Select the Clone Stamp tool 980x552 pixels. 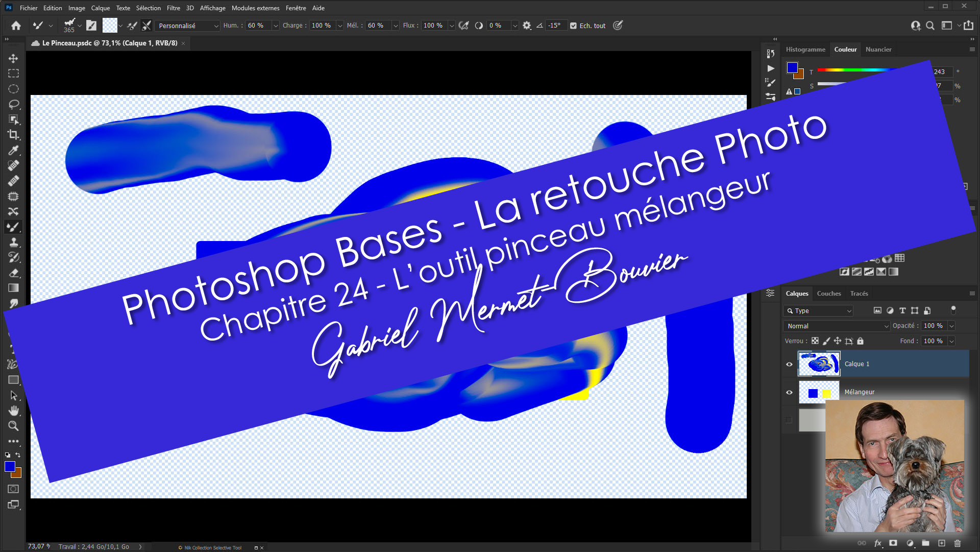coord(13,242)
